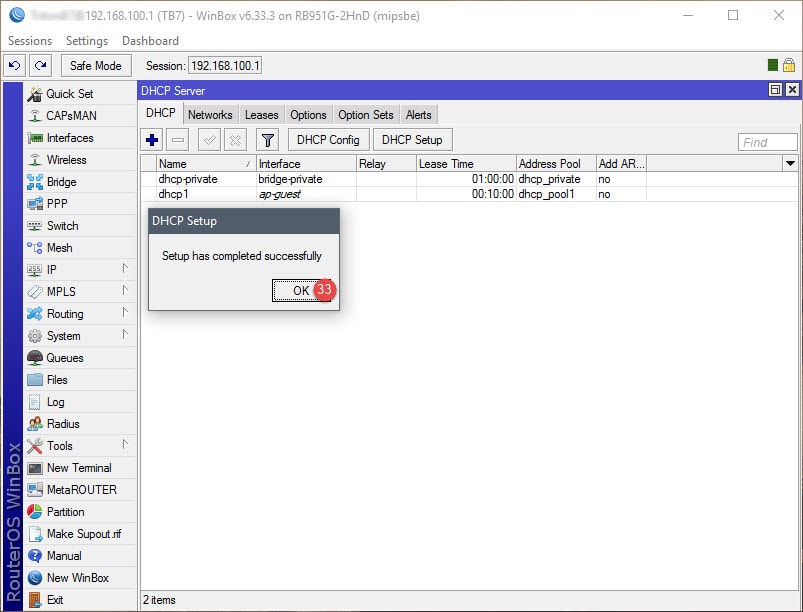The height and width of the screenshot is (612, 803).
Task: Click OK in DHCP Setup dialog
Action: [x=301, y=290]
